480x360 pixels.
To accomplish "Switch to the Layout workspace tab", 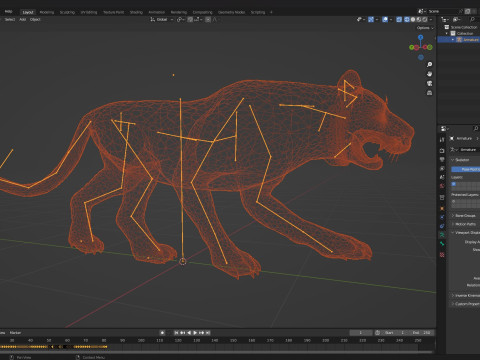I will coord(28,12).
